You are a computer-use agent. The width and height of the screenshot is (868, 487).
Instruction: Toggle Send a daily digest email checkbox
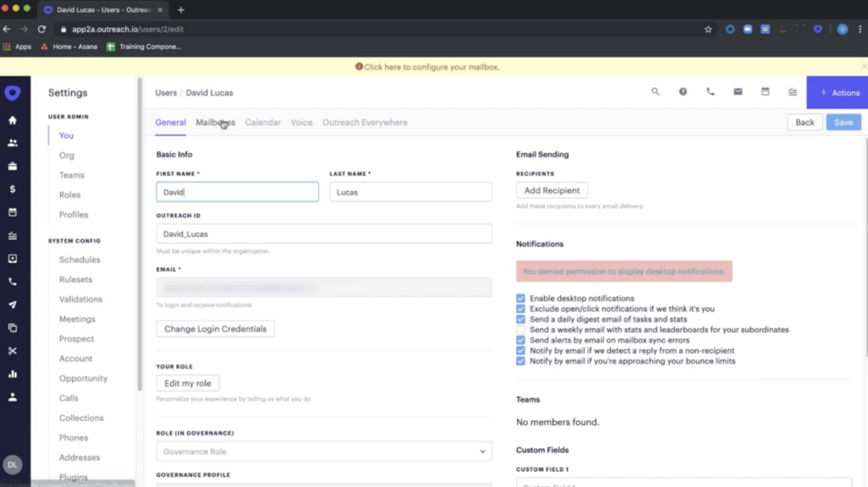pyautogui.click(x=520, y=319)
